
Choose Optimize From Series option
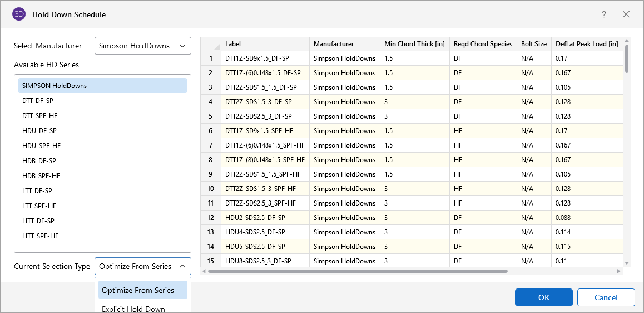click(x=143, y=290)
